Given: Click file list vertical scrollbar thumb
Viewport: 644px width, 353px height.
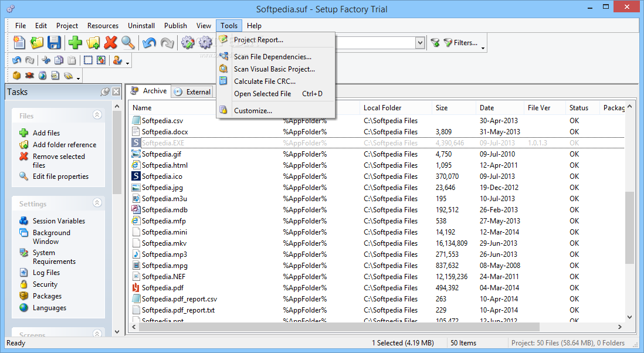Looking at the screenshot, I should 629,228.
